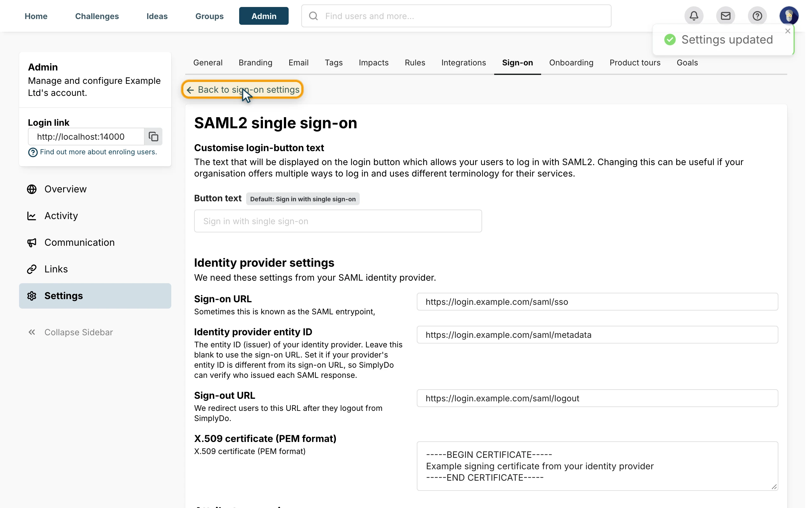Image resolution: width=812 pixels, height=508 pixels.
Task: Switch to the Branding tab
Action: click(x=255, y=63)
